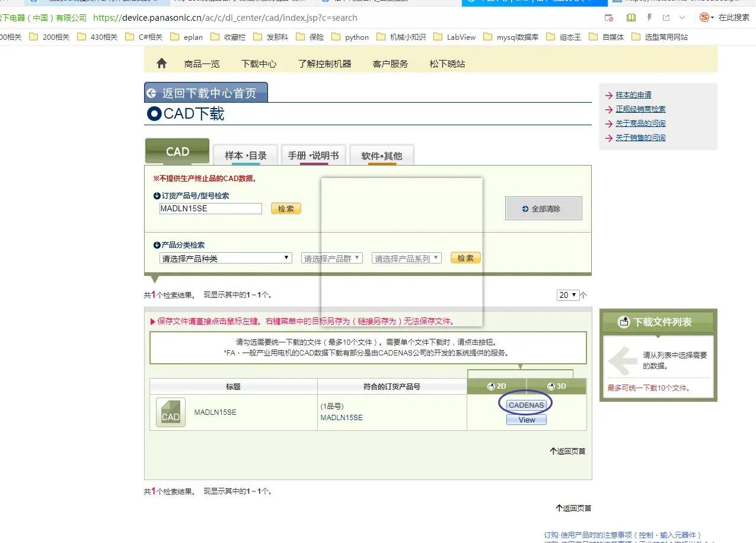The image size is (756, 543).
Task: Click the browser address bar URL
Action: 225,18
